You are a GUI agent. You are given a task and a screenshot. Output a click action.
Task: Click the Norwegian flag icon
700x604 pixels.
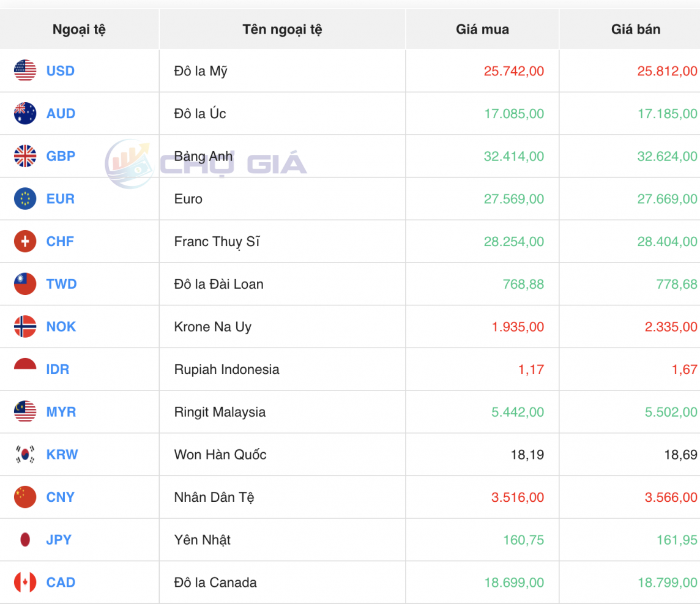[24, 326]
